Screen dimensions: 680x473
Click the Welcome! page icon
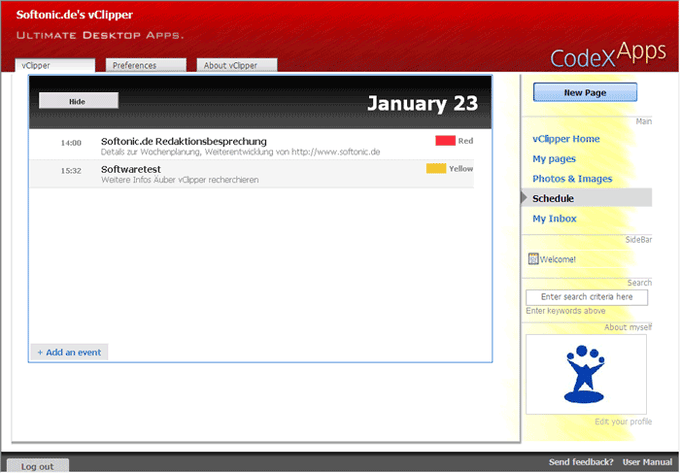click(533, 259)
